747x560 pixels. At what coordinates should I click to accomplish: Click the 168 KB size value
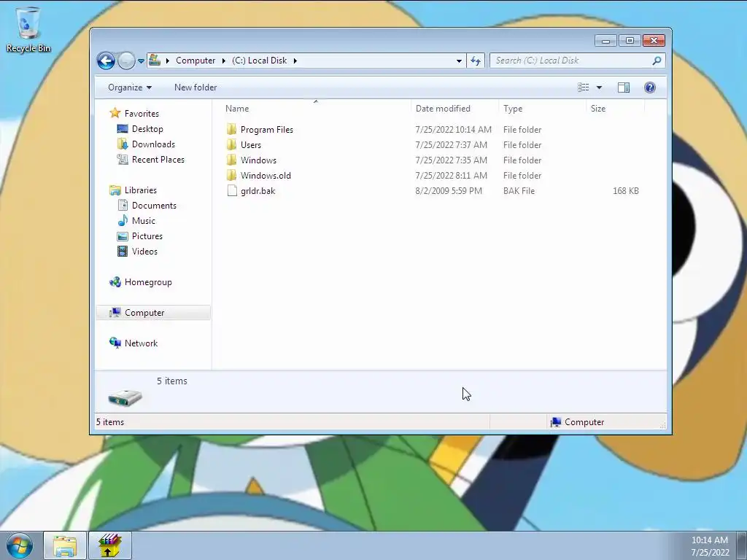click(x=625, y=190)
